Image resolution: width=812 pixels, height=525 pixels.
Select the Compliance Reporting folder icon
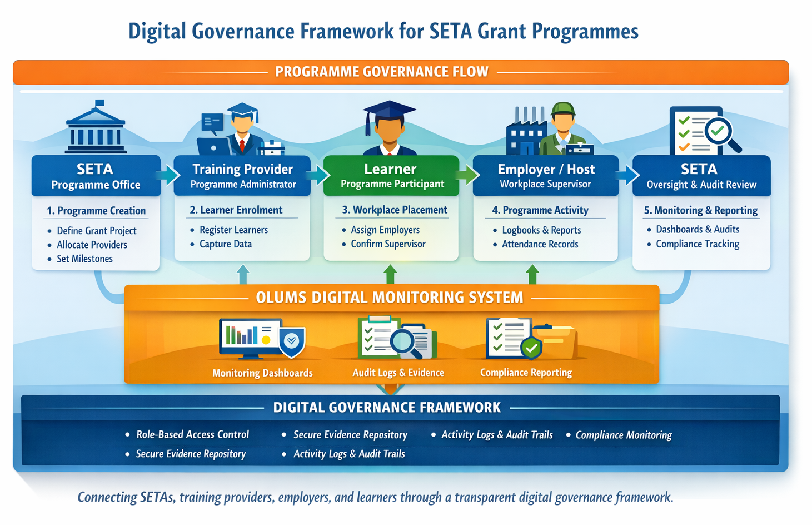click(531, 339)
